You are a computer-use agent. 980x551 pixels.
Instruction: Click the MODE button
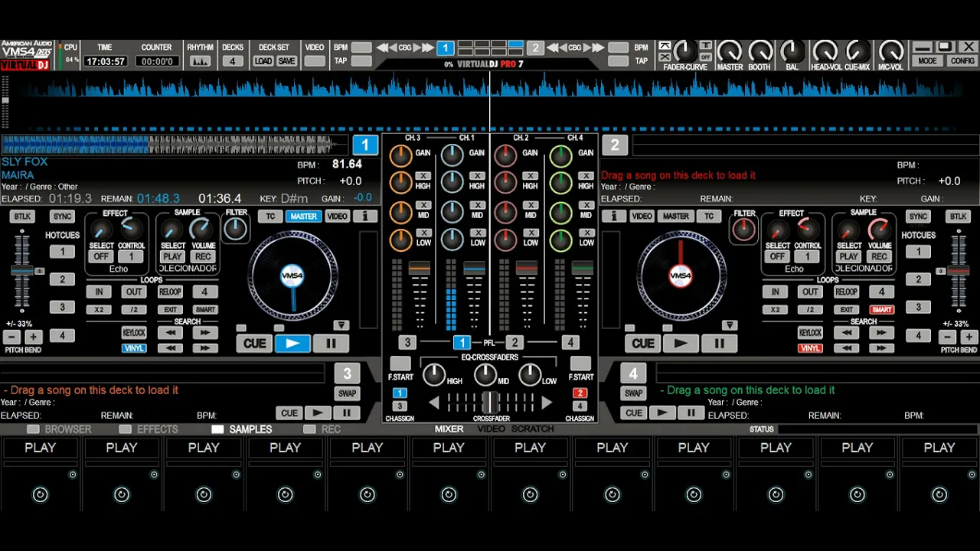[927, 61]
